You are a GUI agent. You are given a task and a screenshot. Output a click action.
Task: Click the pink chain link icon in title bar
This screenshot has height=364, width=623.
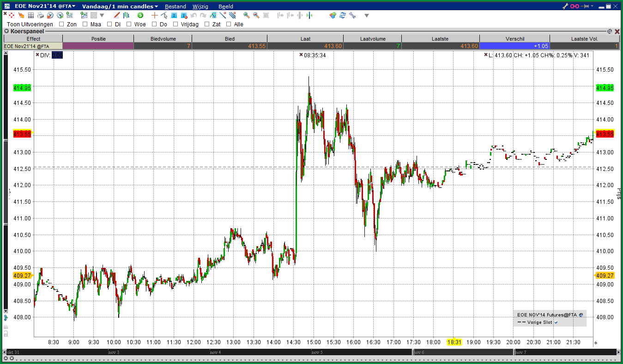click(575, 6)
